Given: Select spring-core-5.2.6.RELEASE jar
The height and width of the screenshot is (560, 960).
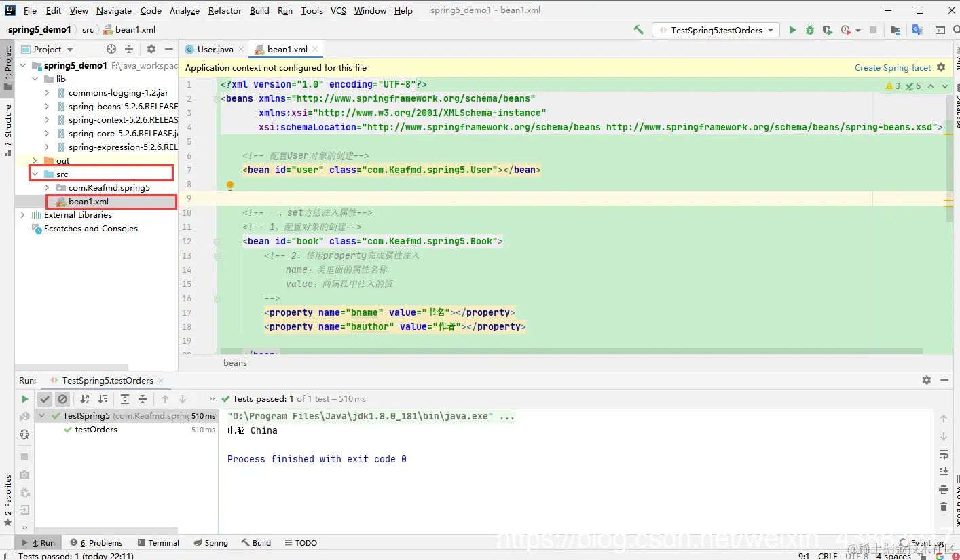Looking at the screenshot, I should point(122,134).
